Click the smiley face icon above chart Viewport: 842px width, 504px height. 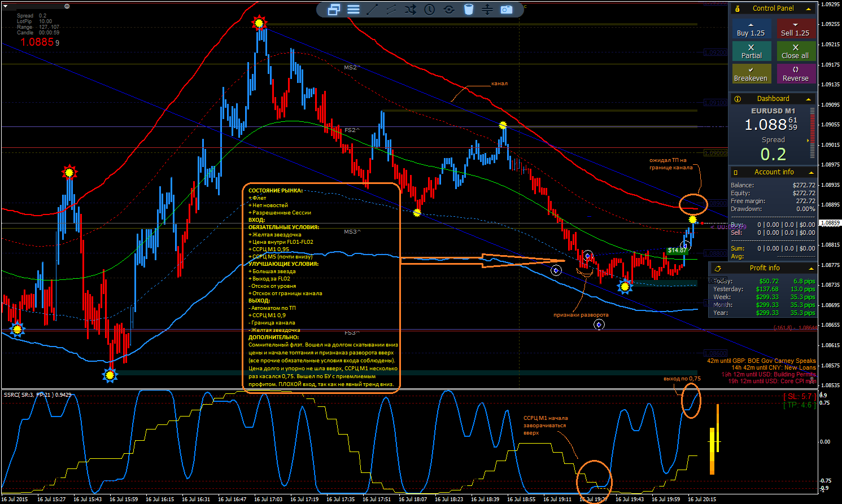(x=67, y=6)
